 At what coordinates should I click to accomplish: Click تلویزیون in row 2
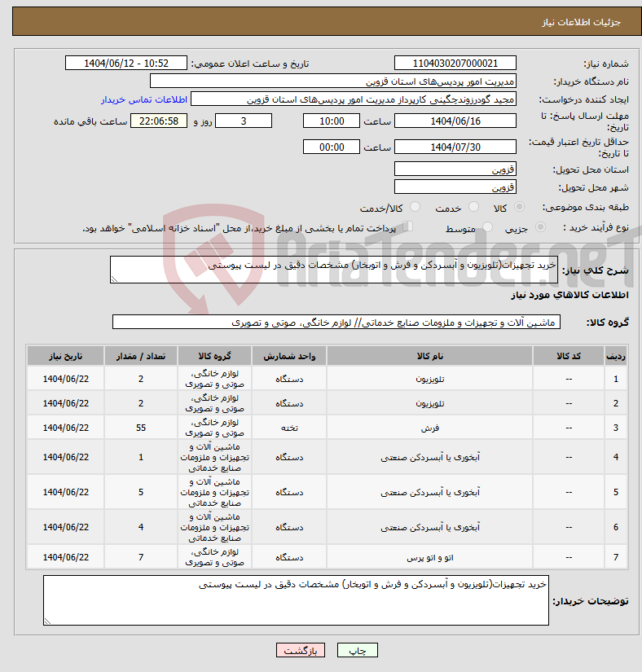pyautogui.click(x=430, y=403)
